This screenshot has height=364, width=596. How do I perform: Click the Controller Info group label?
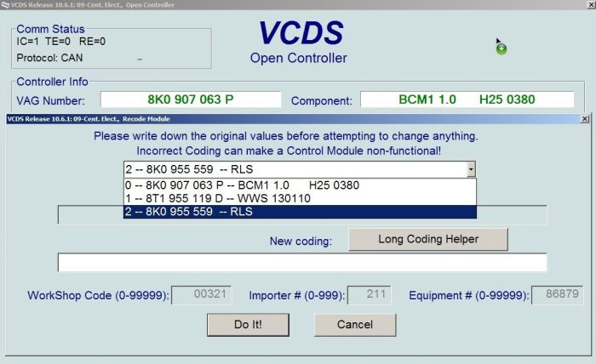52,82
